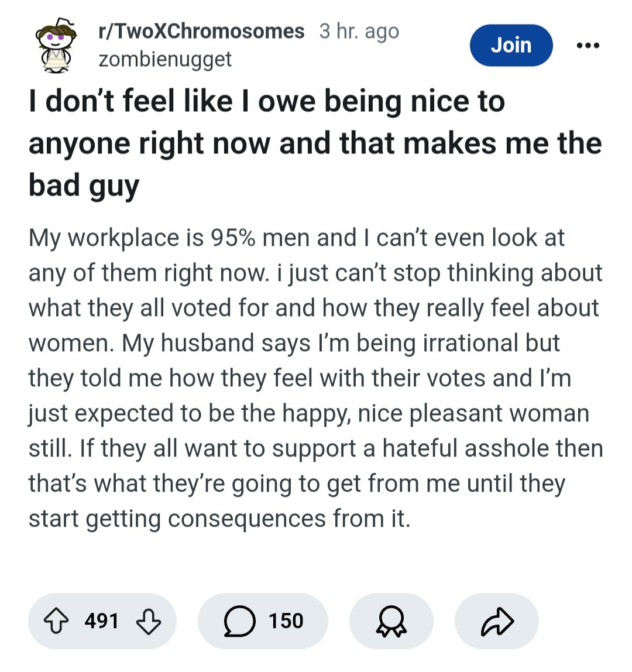632x672 pixels.
Task: Share the post with the arrow icon
Action: (497, 621)
